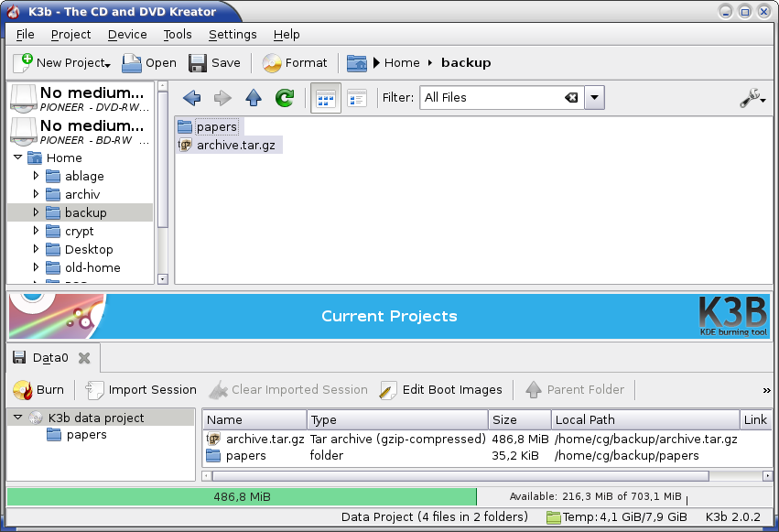Image resolution: width=779 pixels, height=532 pixels.
Task: Click the green disc capacity bar
Action: [241, 496]
